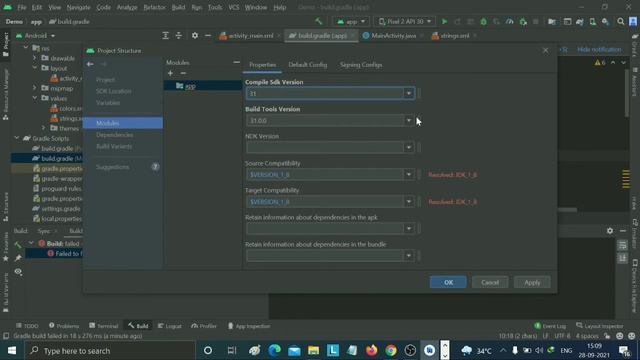Open the Suggestions help question icon
640x360 pixels.
(155, 167)
